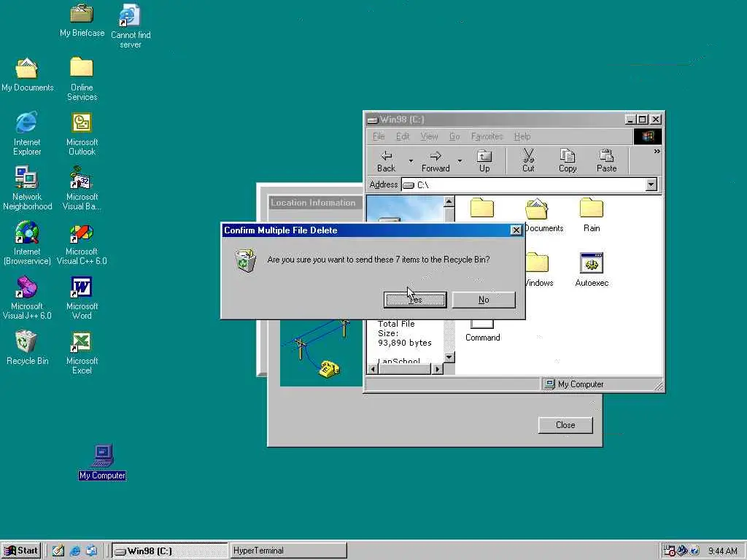The width and height of the screenshot is (747, 560).
Task: Click the '93,890 bytes' total file size text
Action: click(404, 343)
